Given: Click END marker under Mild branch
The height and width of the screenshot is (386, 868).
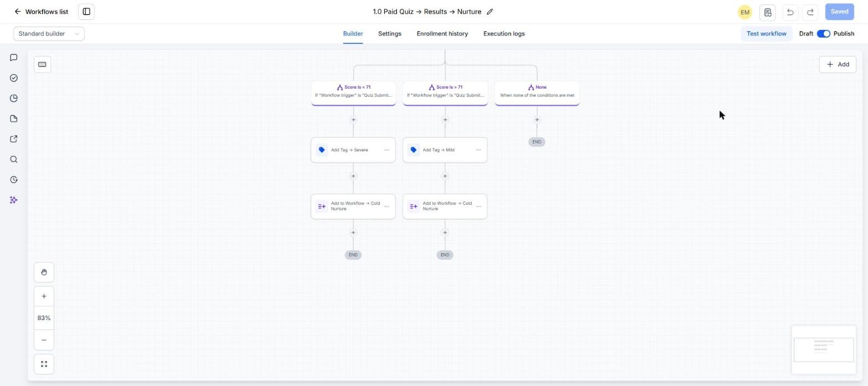Looking at the screenshot, I should click(445, 255).
